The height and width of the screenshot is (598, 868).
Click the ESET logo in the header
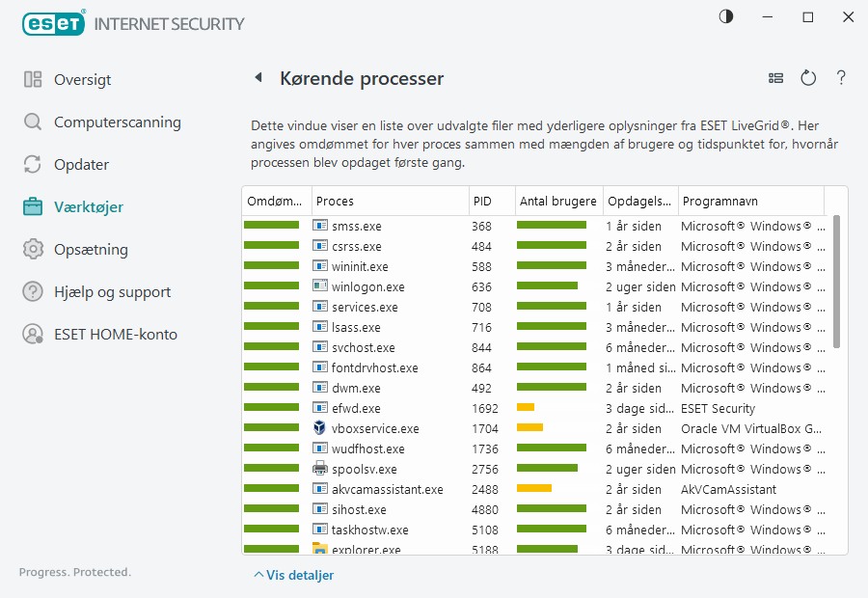(x=54, y=22)
